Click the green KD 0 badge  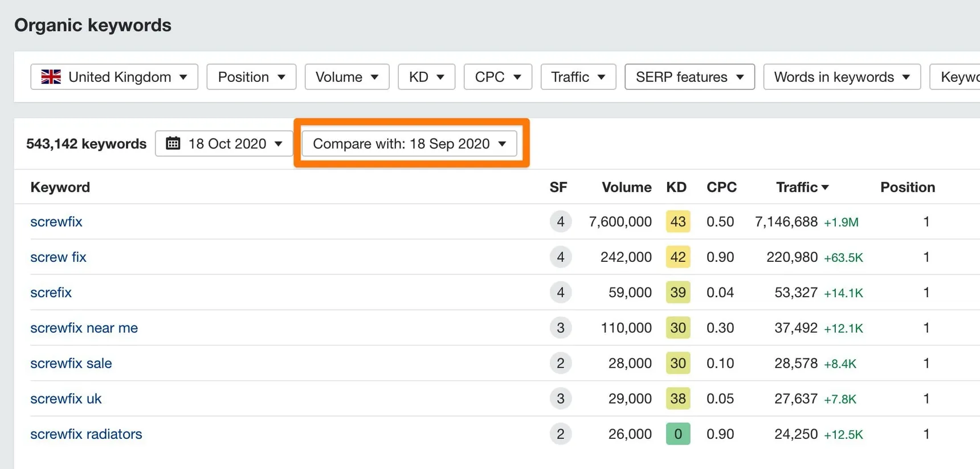click(678, 434)
